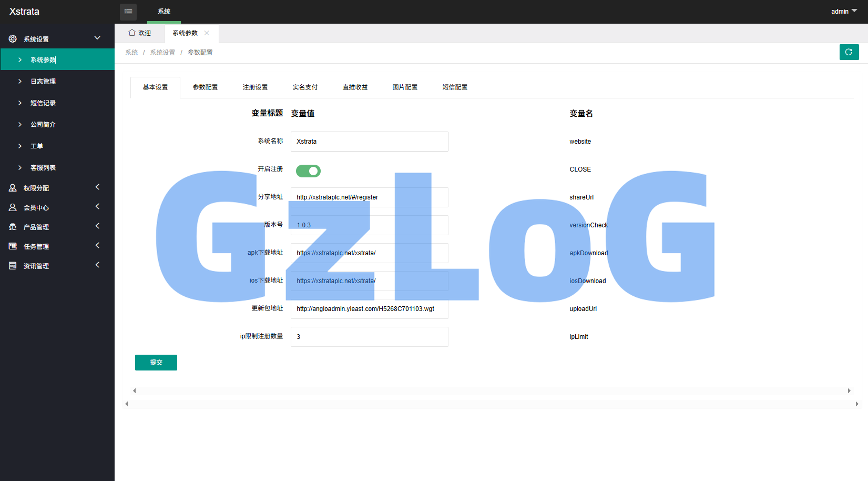
Task: Click the gear icon beside 系统设置
Action: coord(13,39)
